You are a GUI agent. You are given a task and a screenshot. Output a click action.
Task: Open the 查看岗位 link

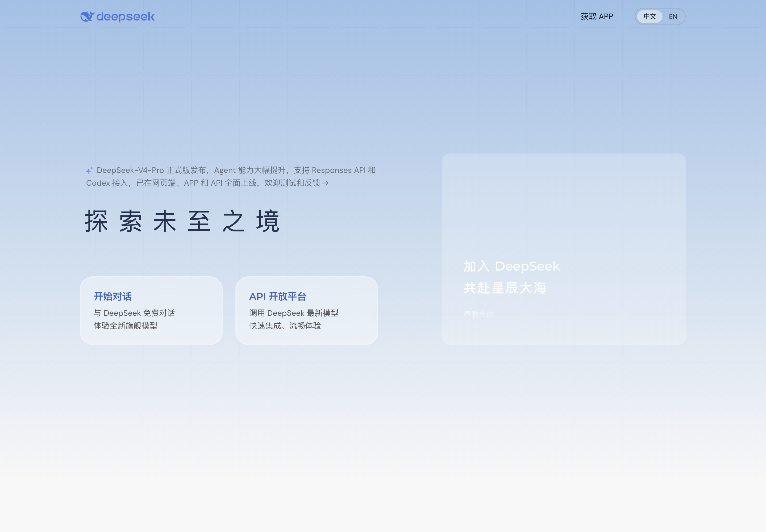pyautogui.click(x=479, y=314)
